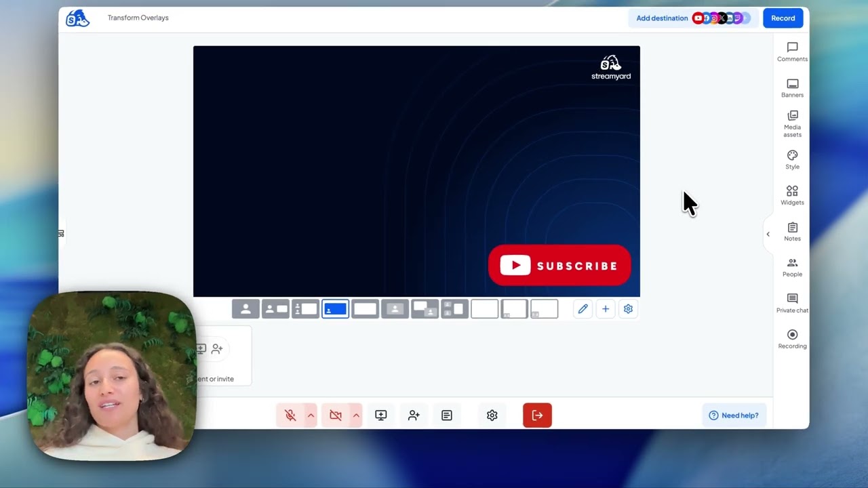Expand microphone options arrow

(x=311, y=415)
